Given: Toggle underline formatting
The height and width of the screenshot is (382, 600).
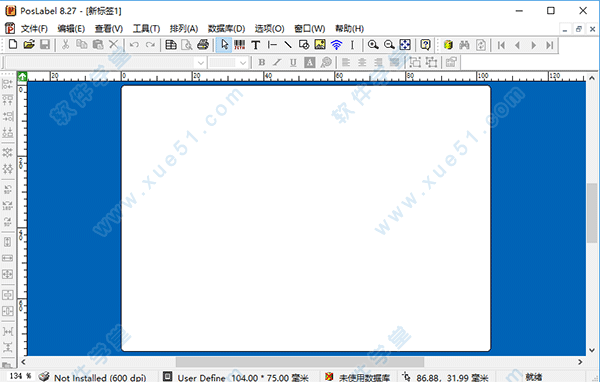Looking at the screenshot, I should point(293,62).
